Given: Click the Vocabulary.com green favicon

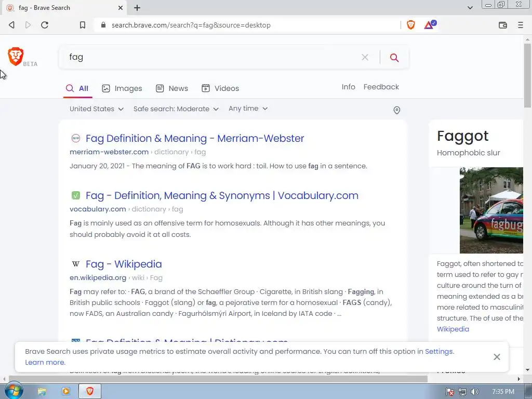Looking at the screenshot, I should [x=76, y=195].
